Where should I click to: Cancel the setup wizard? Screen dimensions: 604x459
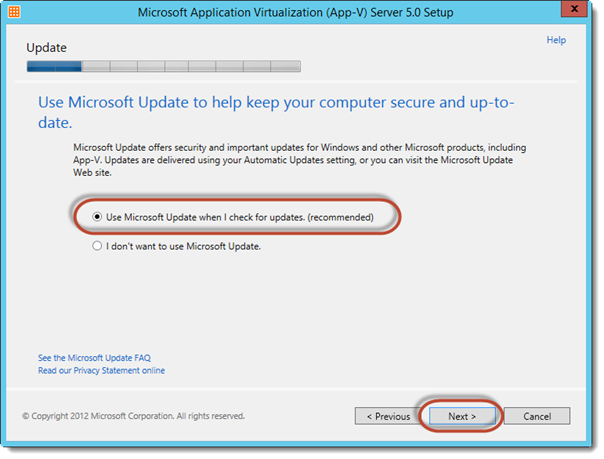537,416
